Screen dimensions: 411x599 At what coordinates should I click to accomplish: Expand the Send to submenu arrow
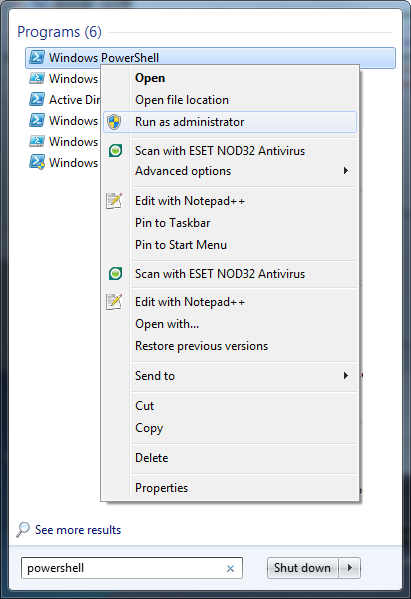click(x=346, y=376)
